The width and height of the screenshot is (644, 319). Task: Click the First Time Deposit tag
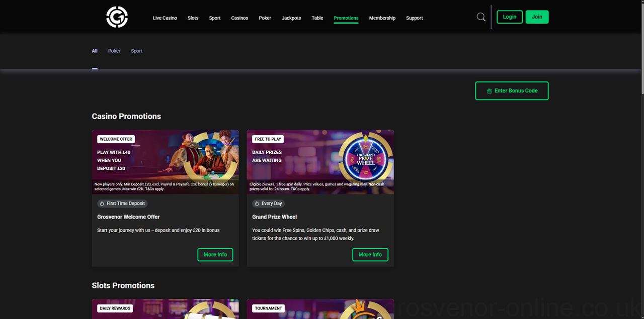pyautogui.click(x=122, y=203)
